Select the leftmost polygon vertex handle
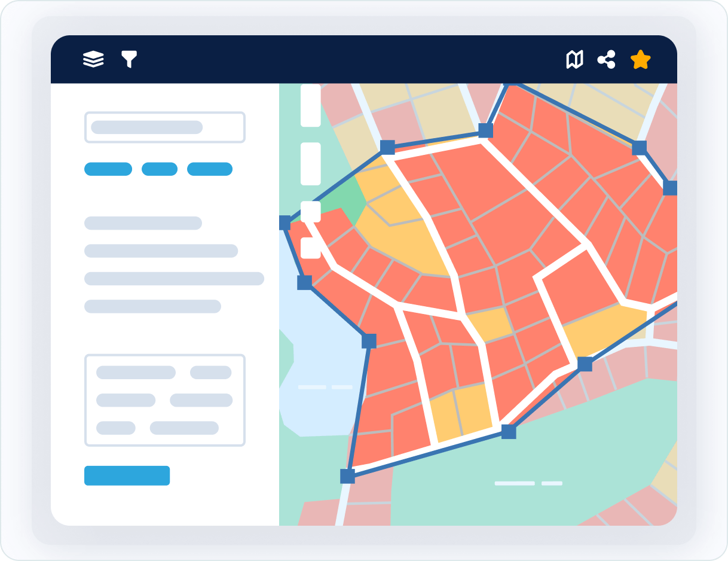This screenshot has height=561, width=728. 285,223
